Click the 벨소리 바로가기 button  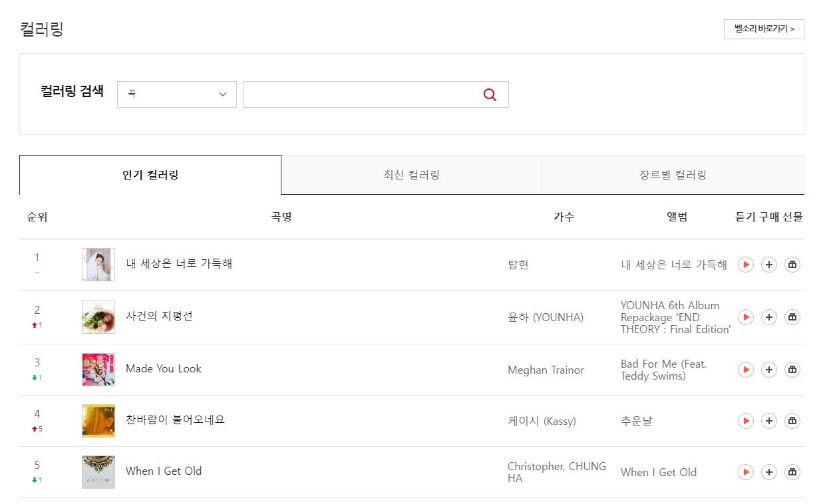[x=763, y=29]
